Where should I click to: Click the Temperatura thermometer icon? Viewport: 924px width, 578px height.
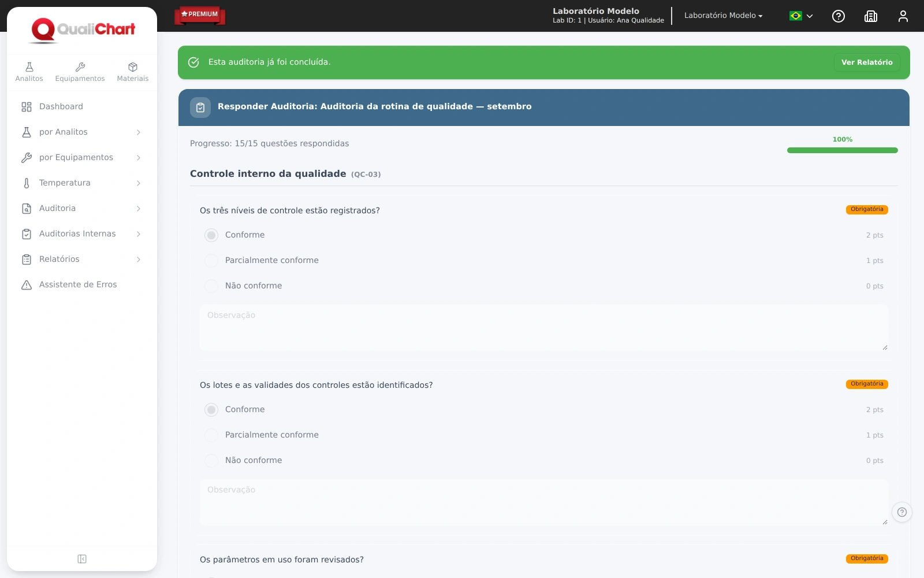pyautogui.click(x=27, y=183)
